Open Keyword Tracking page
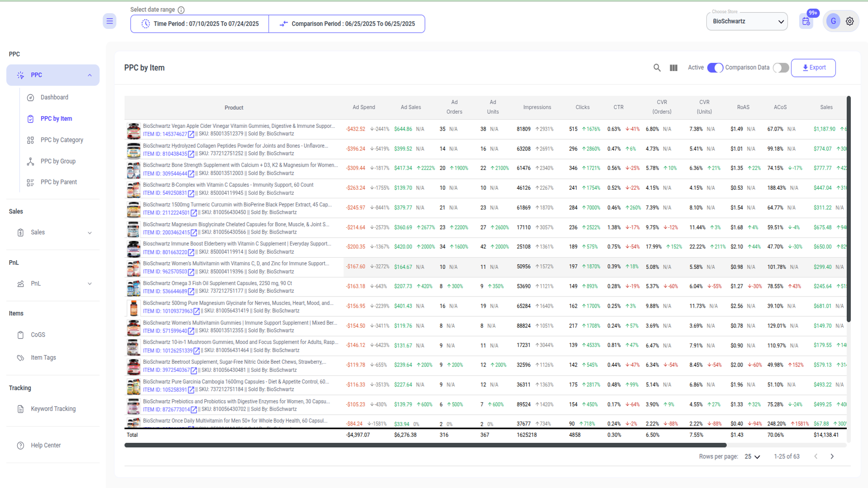Screen dimensions: 868x488 coord(53,409)
